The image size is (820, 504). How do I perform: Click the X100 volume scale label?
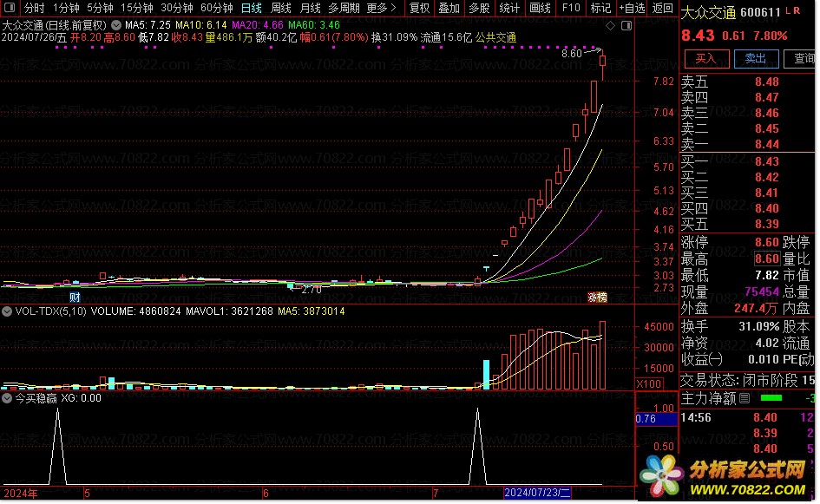pos(648,383)
